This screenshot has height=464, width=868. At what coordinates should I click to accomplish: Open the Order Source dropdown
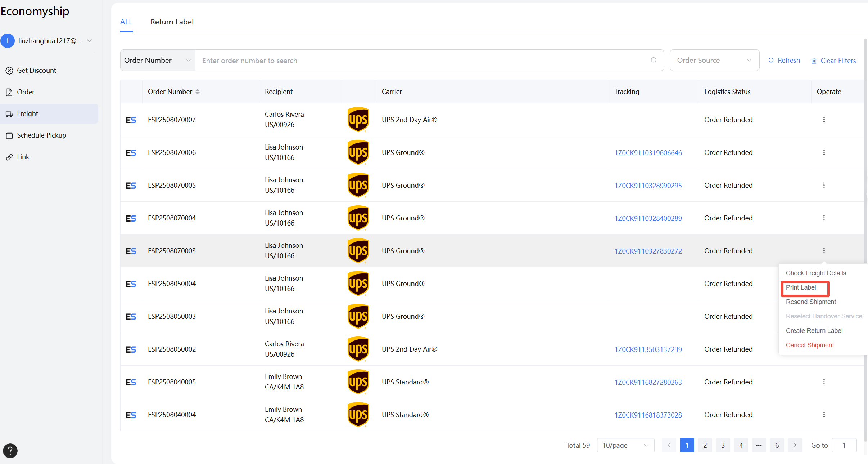pos(714,60)
